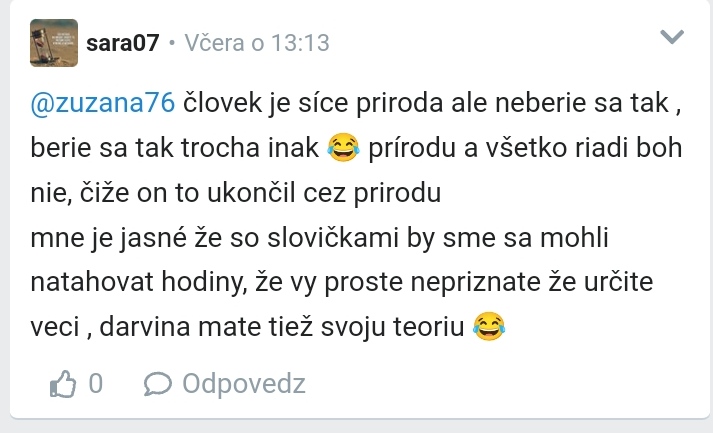Click the laughing emoji after 'svoju teoriu'

(x=489, y=327)
